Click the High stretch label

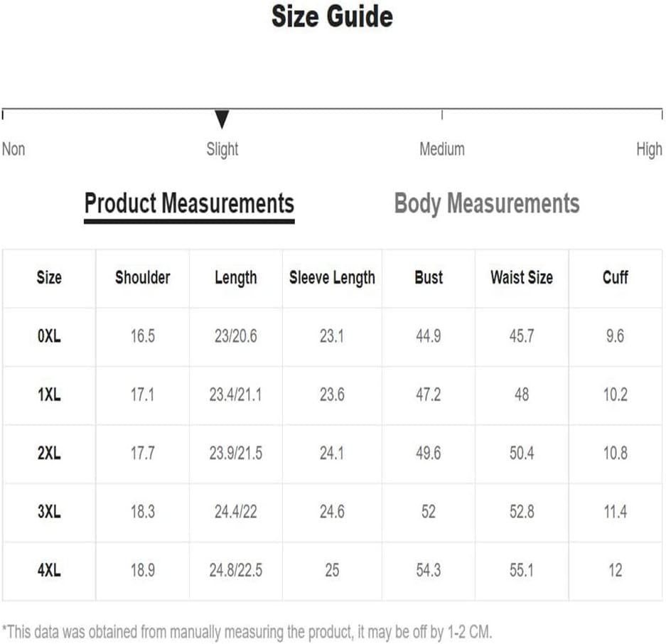click(649, 149)
